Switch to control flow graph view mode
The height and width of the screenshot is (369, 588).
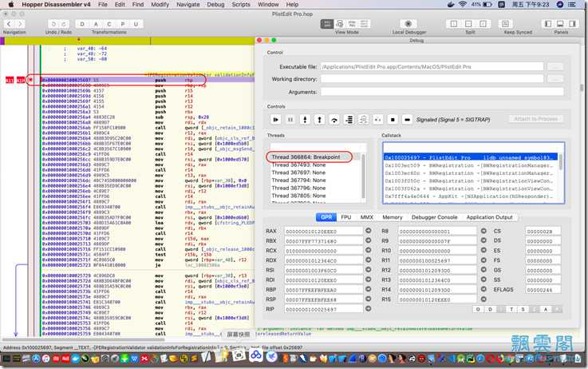coord(339,24)
